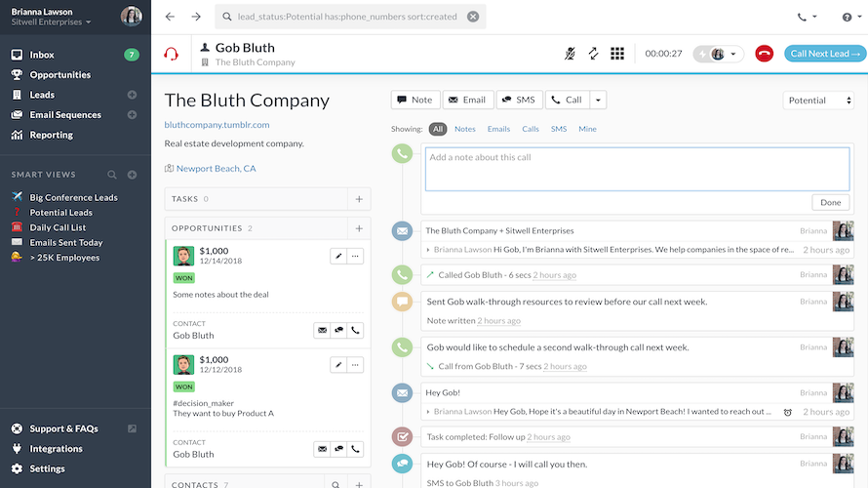The height and width of the screenshot is (488, 868).
Task: Search contacts using the magnifier icon
Action: click(335, 484)
